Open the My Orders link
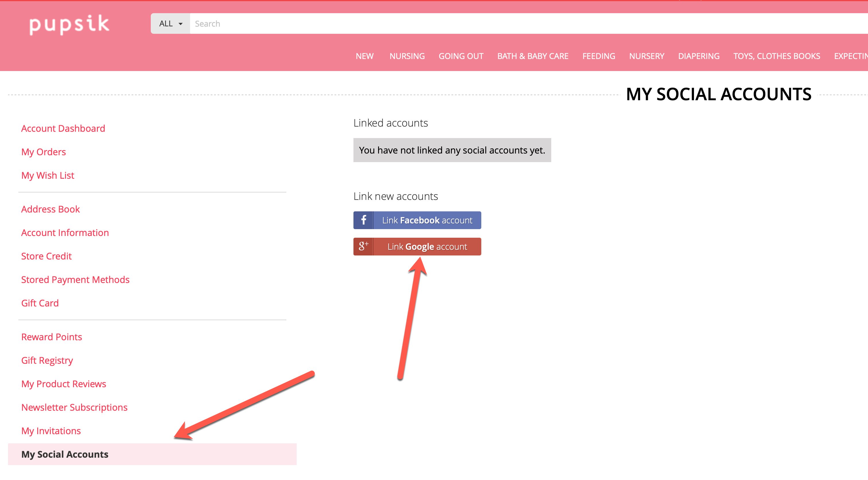This screenshot has height=480, width=868. pos(44,152)
